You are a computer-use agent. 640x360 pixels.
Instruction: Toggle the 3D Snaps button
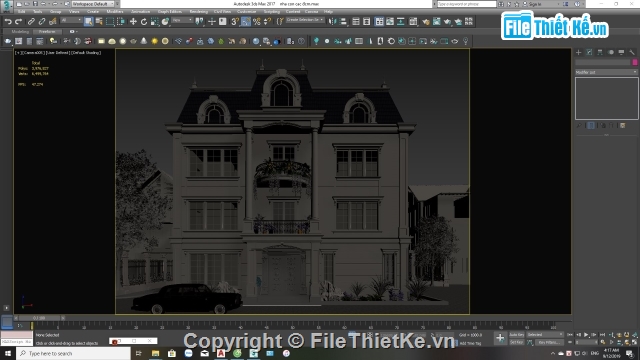(x=235, y=21)
